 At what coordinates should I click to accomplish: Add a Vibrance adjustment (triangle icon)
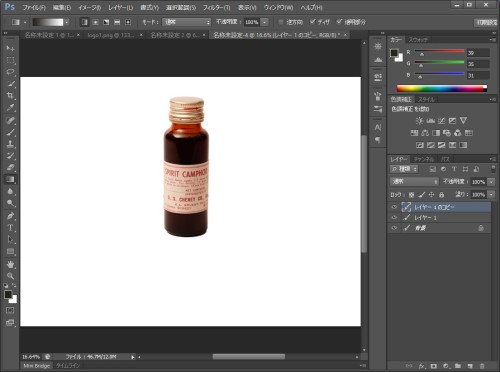463,121
